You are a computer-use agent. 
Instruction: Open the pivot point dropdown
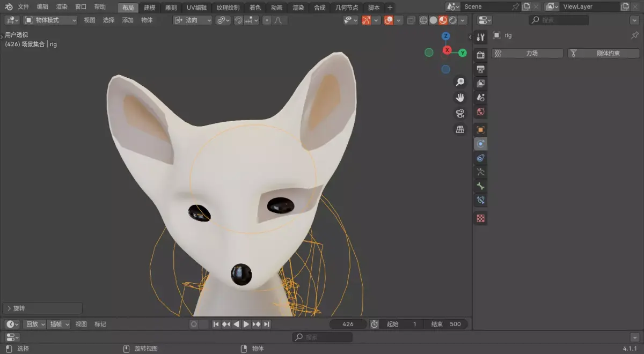(x=223, y=20)
